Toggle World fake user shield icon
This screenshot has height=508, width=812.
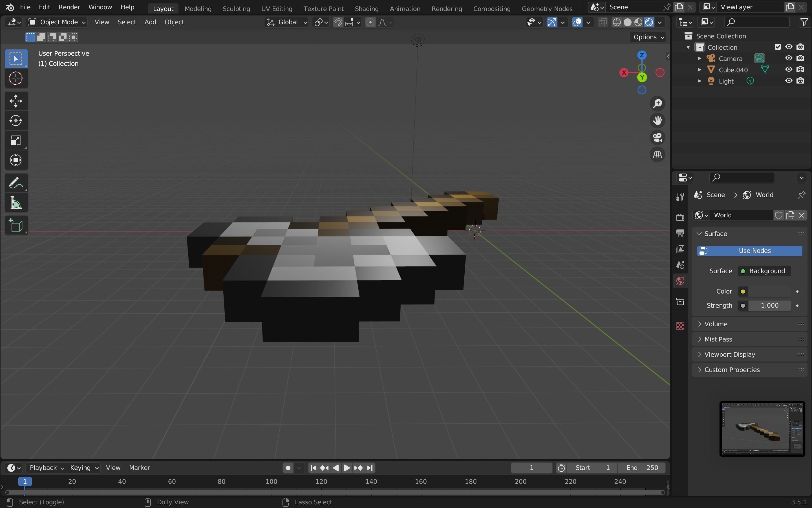(x=778, y=215)
